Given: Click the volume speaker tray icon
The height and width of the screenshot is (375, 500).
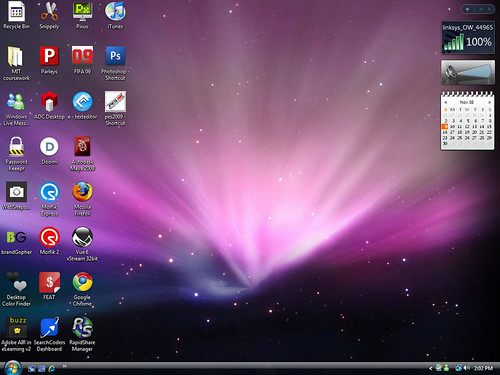Looking at the screenshot, I should pos(466,368).
